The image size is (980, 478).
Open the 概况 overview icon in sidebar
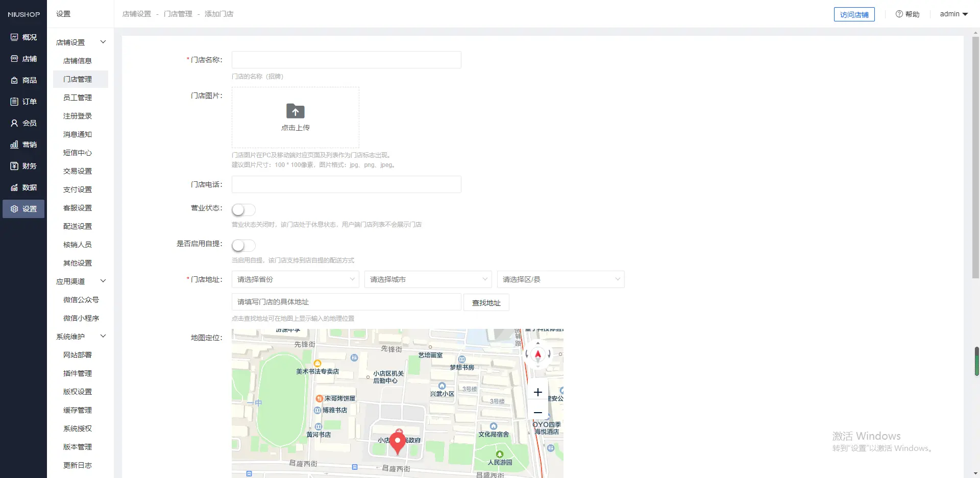pyautogui.click(x=14, y=37)
